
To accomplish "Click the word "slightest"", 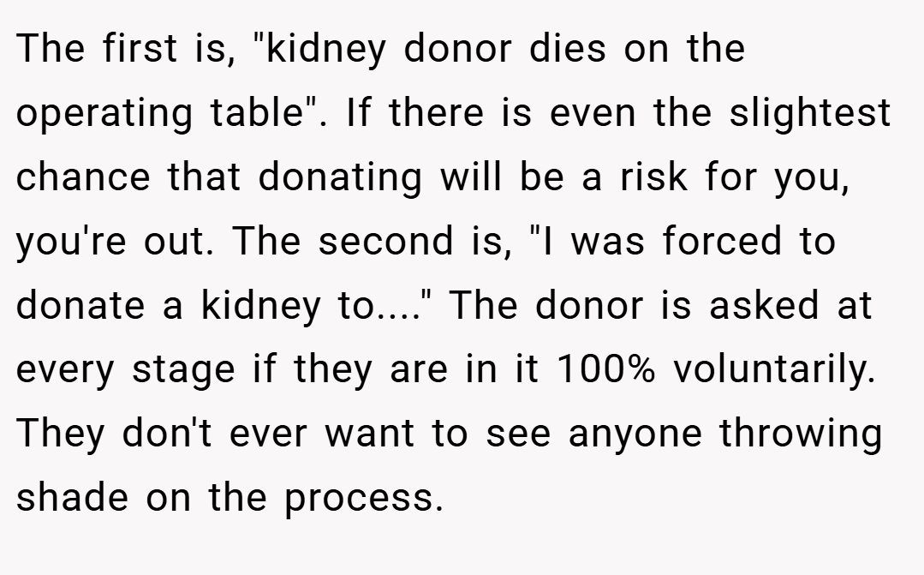I will coord(810,112).
